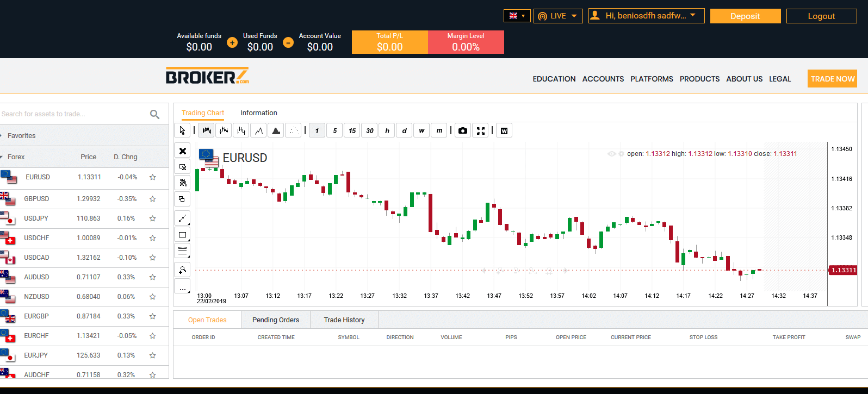Click the W icon in chart toolbar
The width and height of the screenshot is (868, 394).
tap(504, 130)
